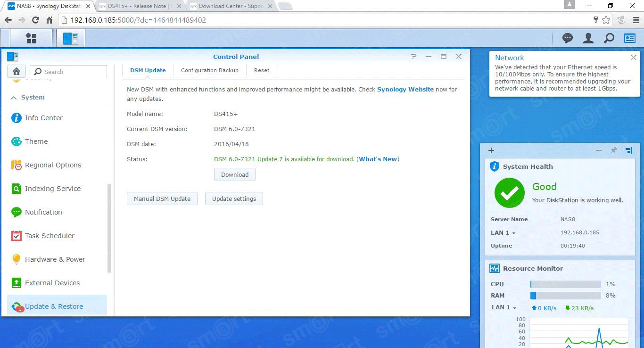
Task: Open the user options person icon
Action: (x=588, y=39)
